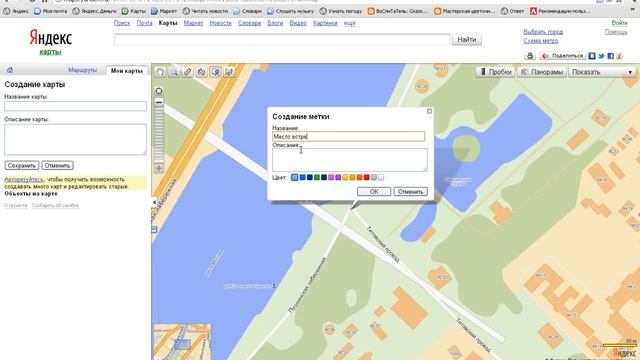The image size is (640, 360).
Task: Click the home icon in left panel
Action: (x=10, y=70)
